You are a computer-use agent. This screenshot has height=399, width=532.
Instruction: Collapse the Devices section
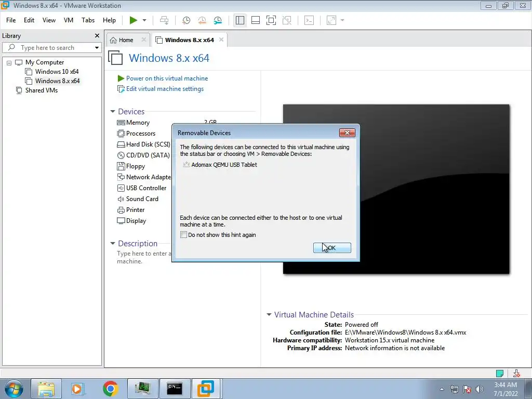113,111
